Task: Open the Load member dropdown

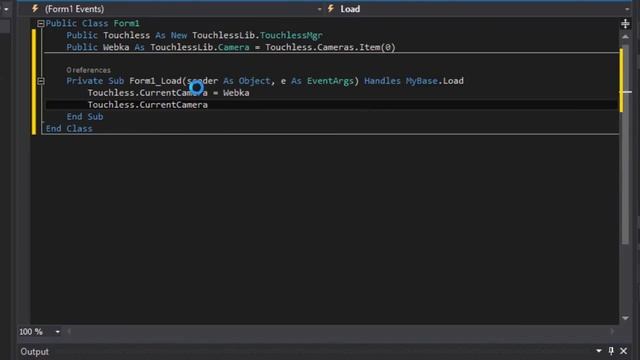Action: pos(627,9)
